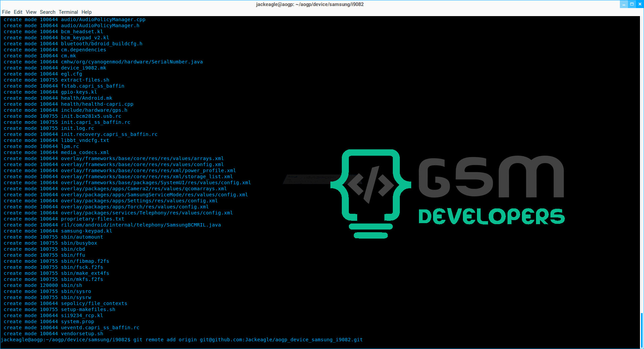
Task: Click the git remote add origin command line
Action: click(x=182, y=340)
